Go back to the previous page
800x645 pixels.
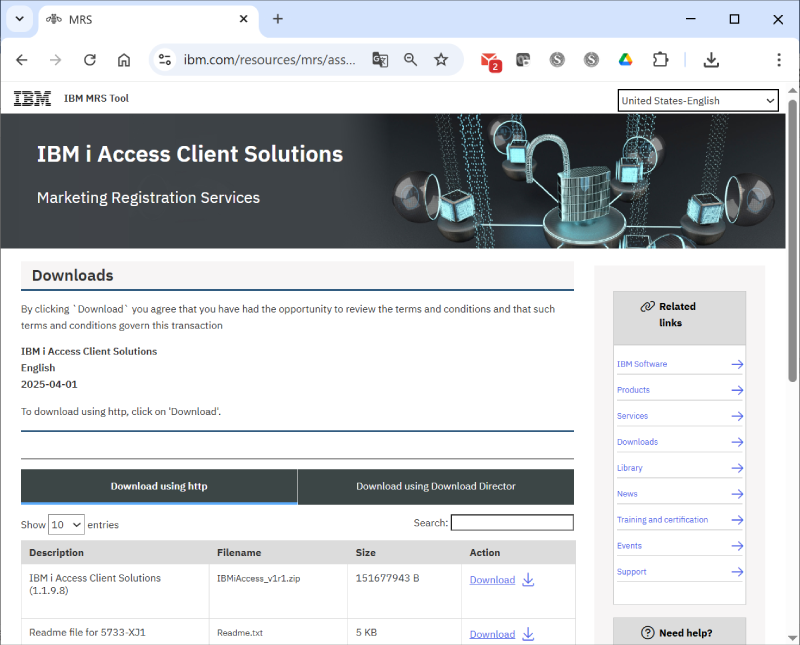pos(21,60)
